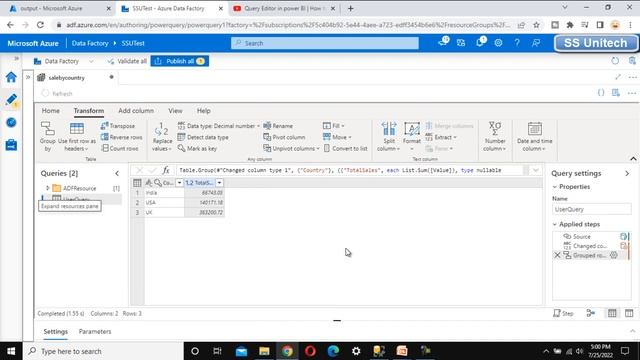This screenshot has width=640, height=360.
Task: Click the Azure Search box
Action: (325, 43)
